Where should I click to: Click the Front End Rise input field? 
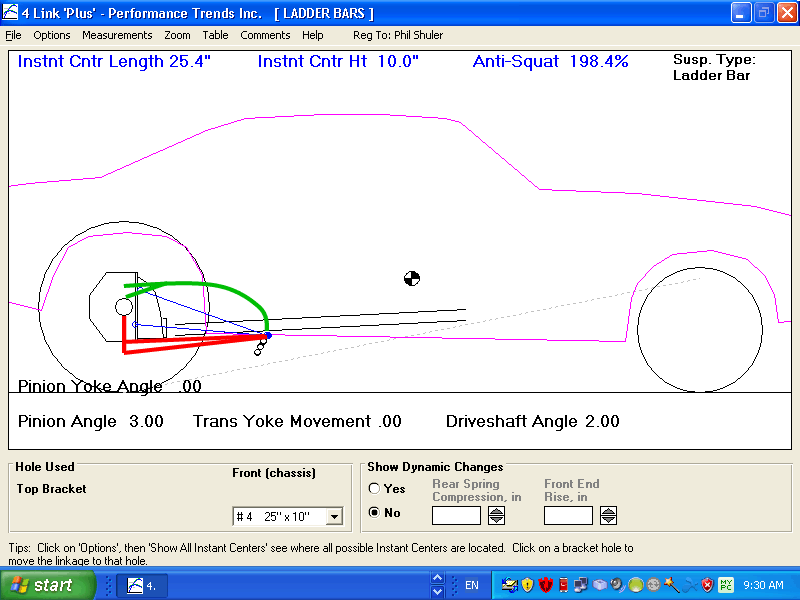(568, 515)
